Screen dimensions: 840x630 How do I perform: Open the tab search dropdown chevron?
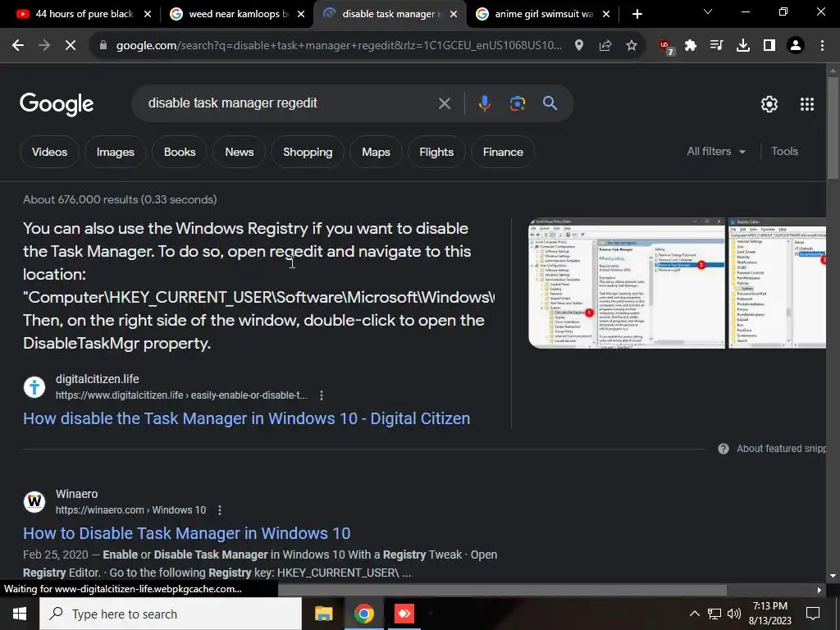tap(708, 11)
